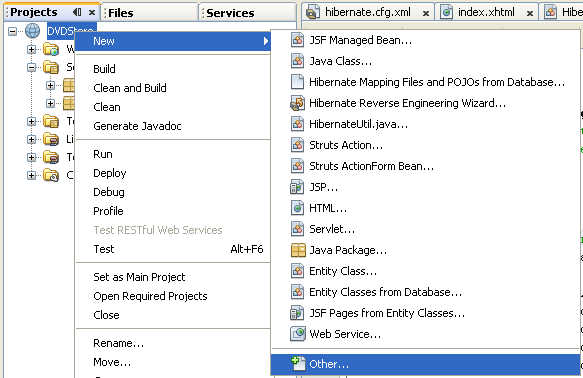Image resolution: width=583 pixels, height=378 pixels.
Task: Minimize the Projects window using the arrow icon
Action: 77,12
